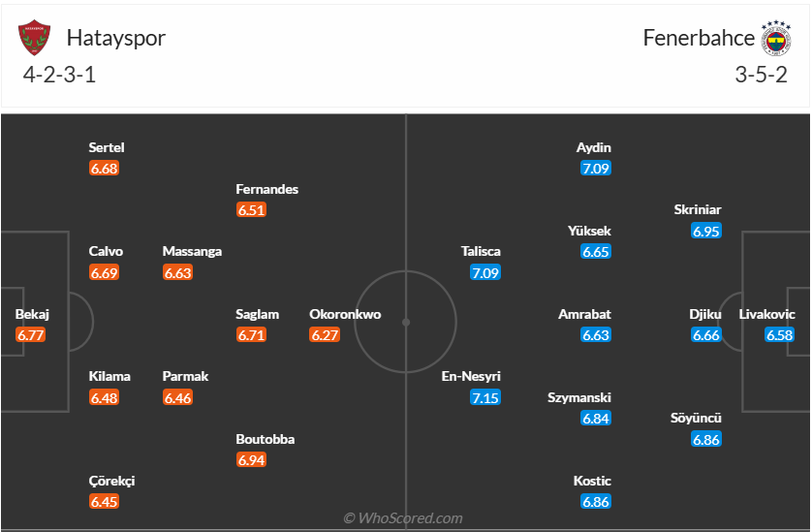Screen dimensions: 812x532
Task: Select player name Skriniar
Action: pyautogui.click(x=698, y=209)
